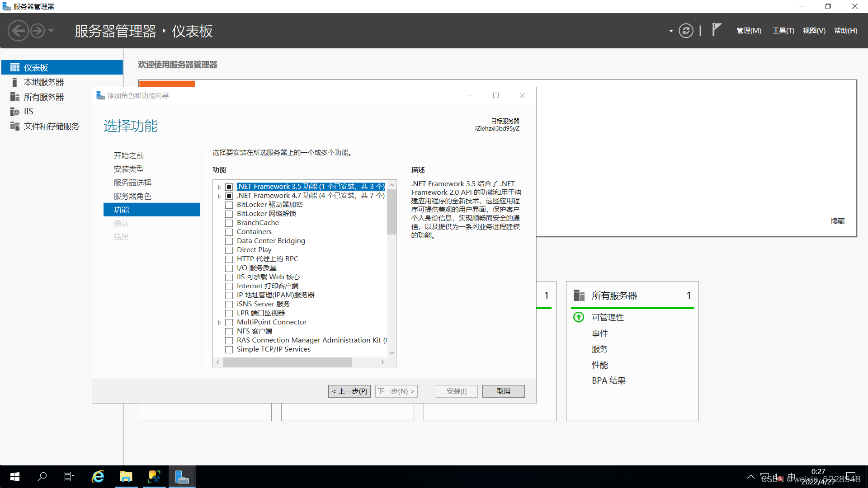This screenshot has width=868, height=488.
Task: Open File Explorer from taskbar
Action: pyautogui.click(x=126, y=477)
